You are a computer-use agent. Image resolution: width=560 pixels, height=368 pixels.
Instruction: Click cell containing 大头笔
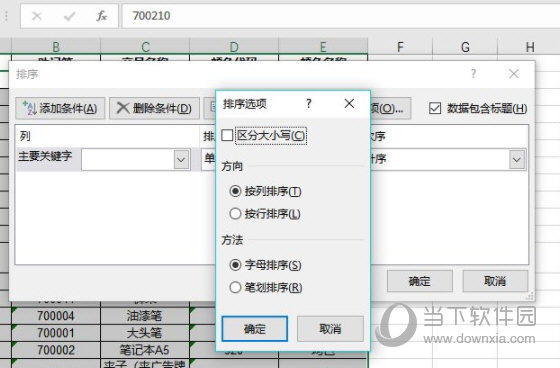tap(145, 333)
